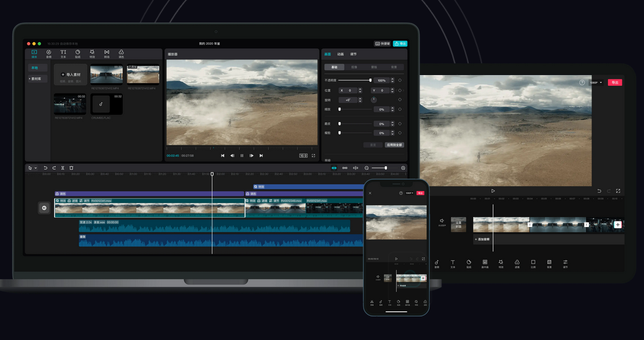Click the 导入素材 import media button
The height and width of the screenshot is (340, 644).
tap(71, 75)
